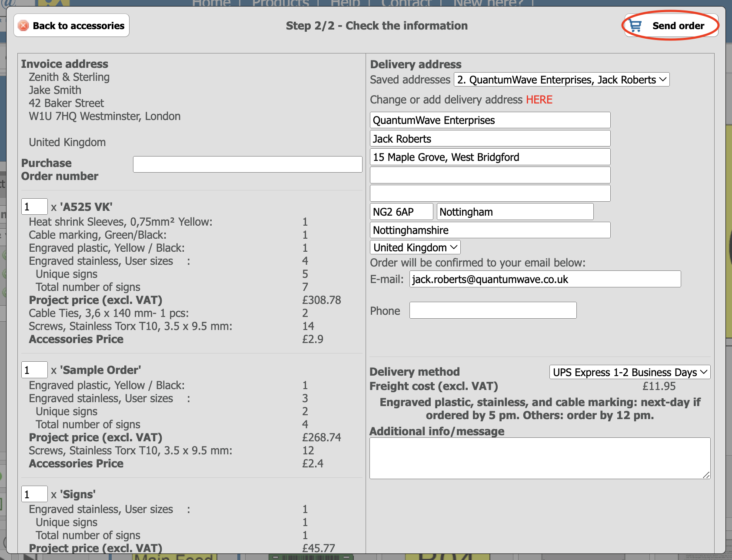
Task: Click the Nottinghamshire county field
Action: coord(490,230)
